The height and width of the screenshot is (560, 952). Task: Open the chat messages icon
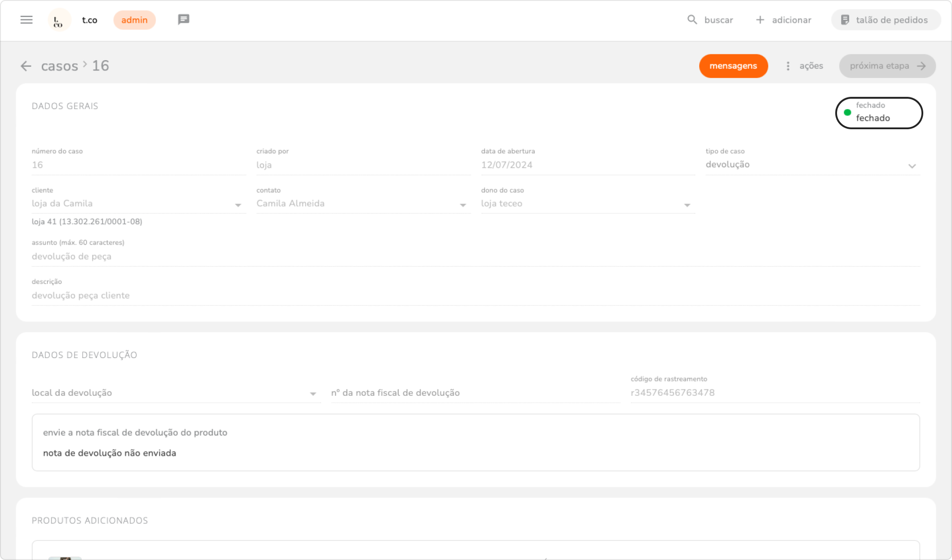(184, 19)
